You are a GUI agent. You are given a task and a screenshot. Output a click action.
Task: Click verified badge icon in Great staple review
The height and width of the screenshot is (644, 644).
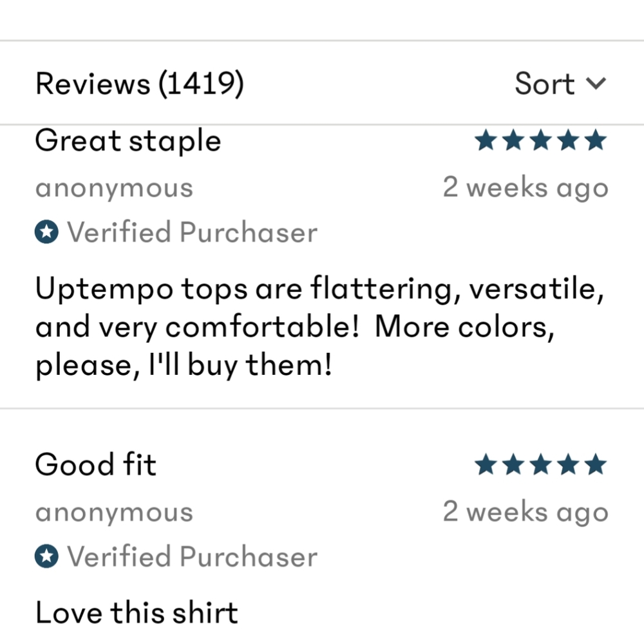[x=46, y=232]
